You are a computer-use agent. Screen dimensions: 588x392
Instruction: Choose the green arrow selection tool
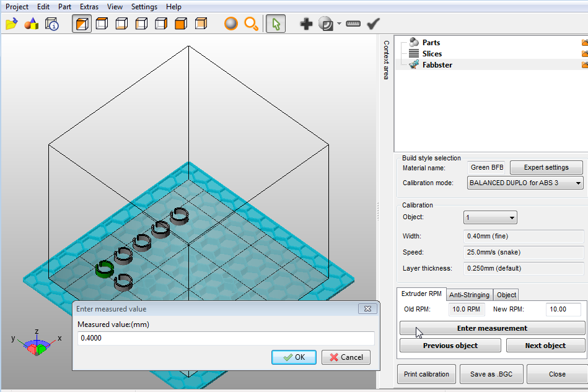tap(276, 24)
